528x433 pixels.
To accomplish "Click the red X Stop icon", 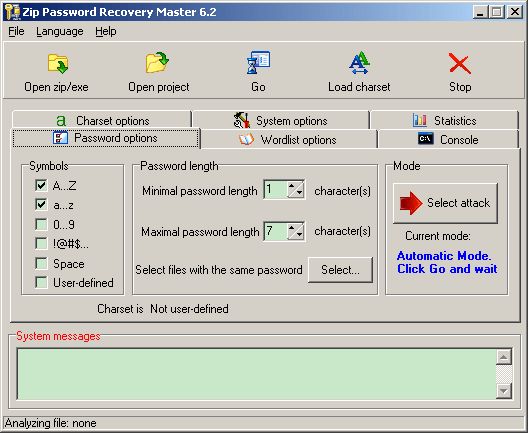I will pos(460,63).
